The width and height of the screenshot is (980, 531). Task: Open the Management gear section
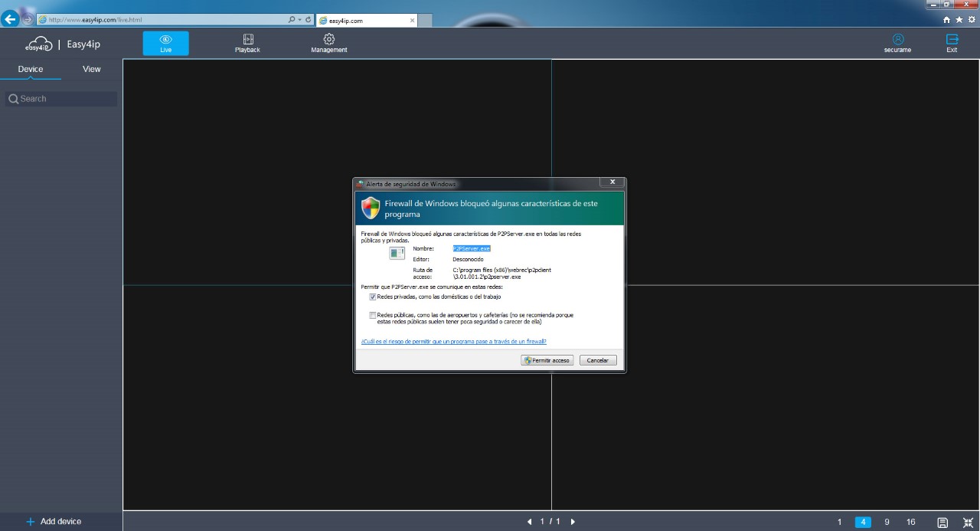329,44
